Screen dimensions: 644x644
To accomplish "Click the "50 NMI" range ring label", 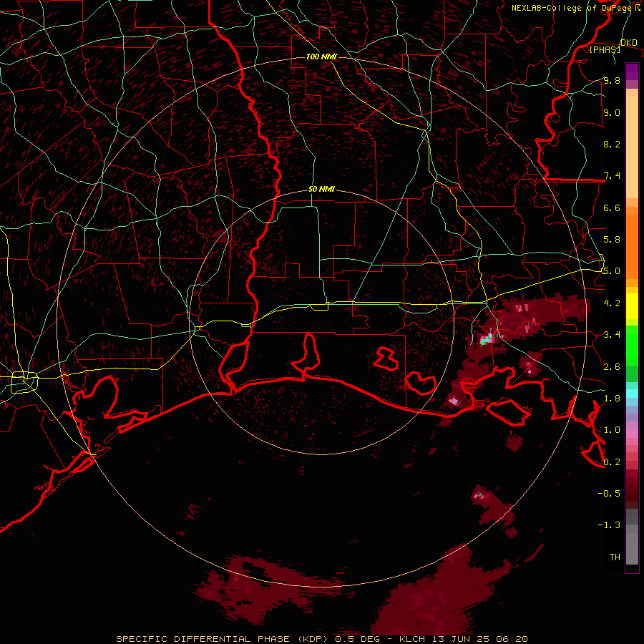I will tap(321, 190).
